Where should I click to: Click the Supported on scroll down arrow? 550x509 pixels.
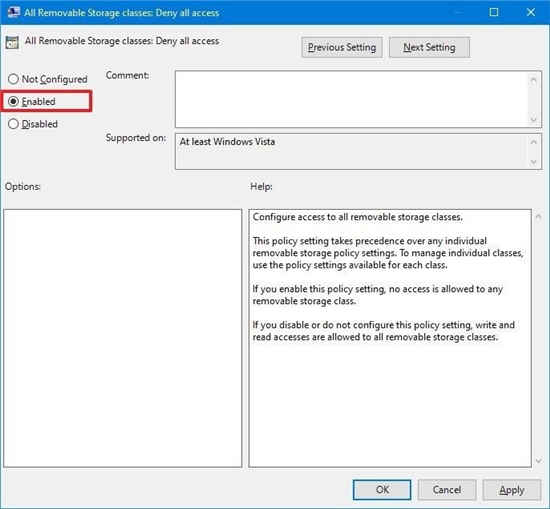click(x=534, y=162)
